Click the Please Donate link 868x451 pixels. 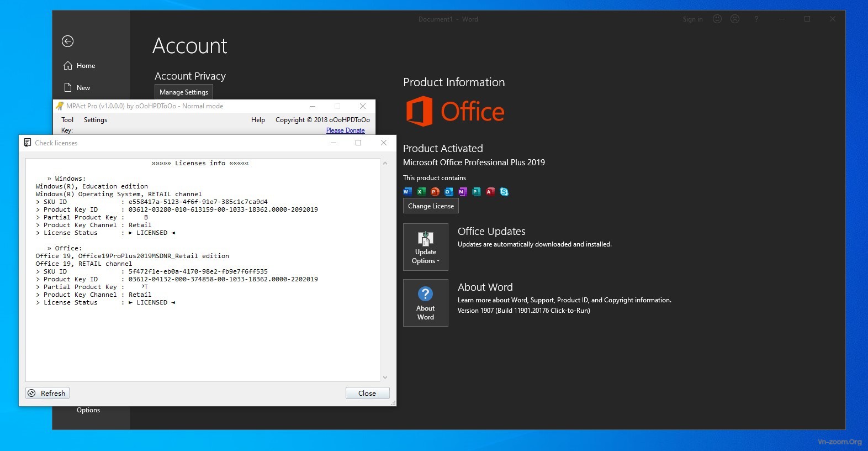345,130
